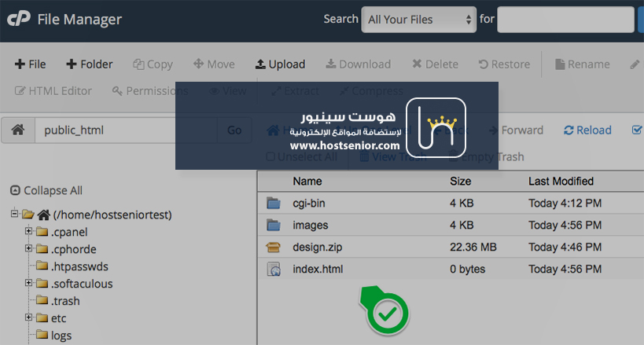This screenshot has height=345, width=644.
Task: Go Forward in file navigation
Action: click(x=516, y=130)
